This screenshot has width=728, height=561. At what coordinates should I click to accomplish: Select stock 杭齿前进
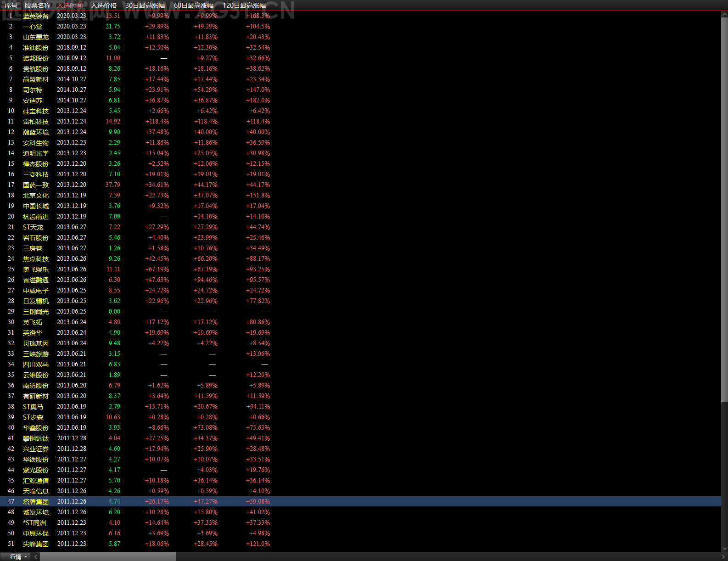click(36, 217)
